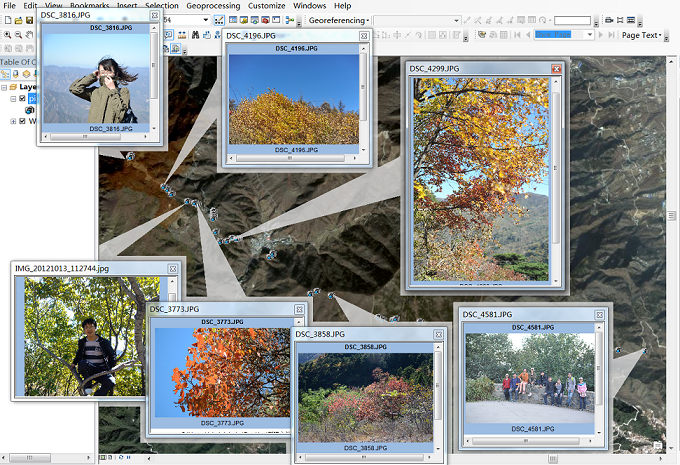Close the DSC_4299.JPG popup window

pos(556,69)
